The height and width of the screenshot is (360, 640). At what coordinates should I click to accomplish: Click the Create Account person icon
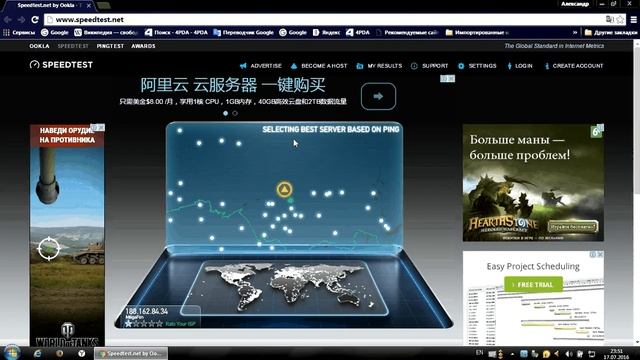click(x=547, y=66)
